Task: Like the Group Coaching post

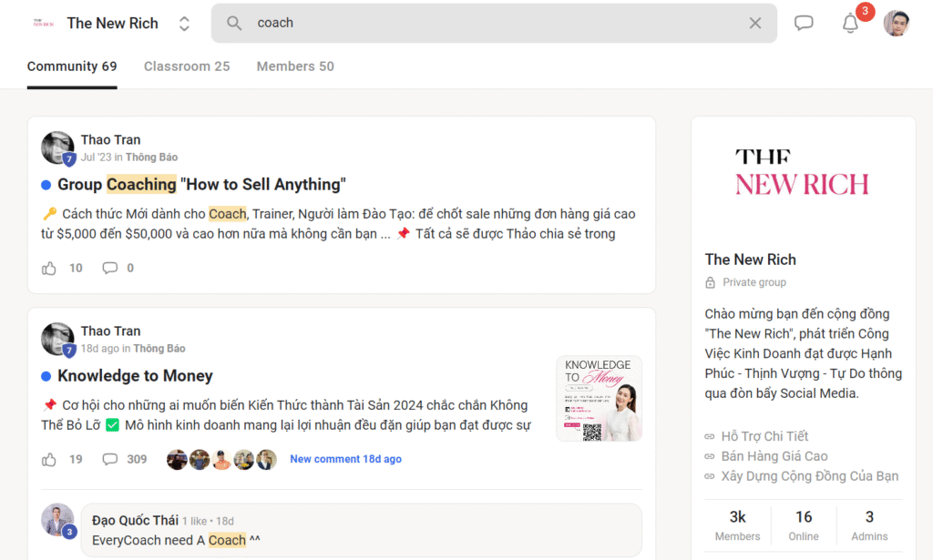Action: [x=49, y=268]
